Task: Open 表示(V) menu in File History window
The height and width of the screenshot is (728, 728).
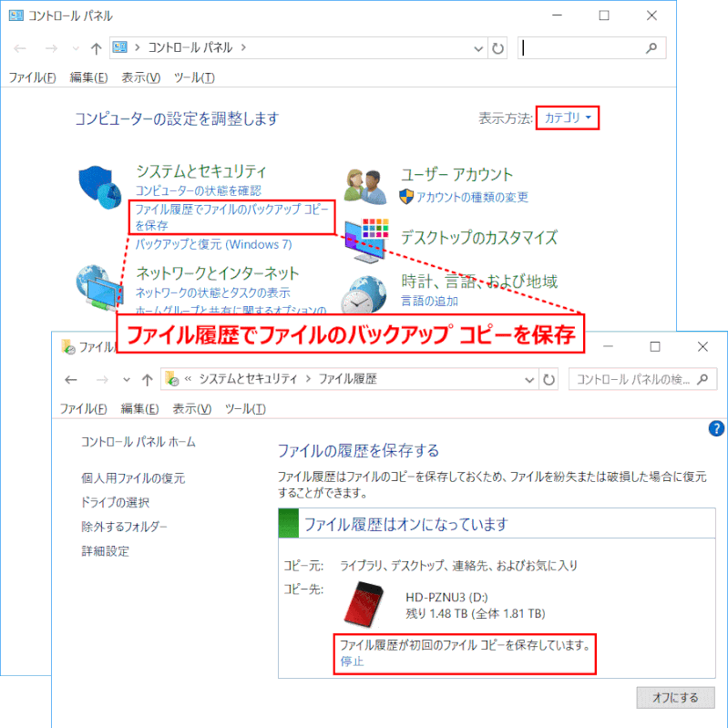Action: pyautogui.click(x=191, y=409)
